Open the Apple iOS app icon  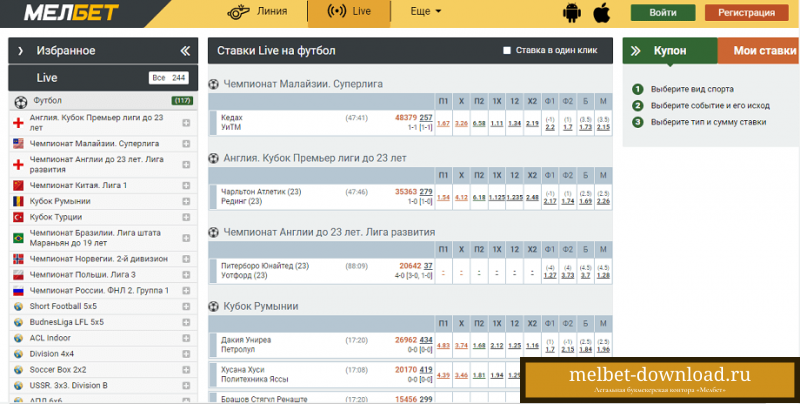click(x=602, y=13)
